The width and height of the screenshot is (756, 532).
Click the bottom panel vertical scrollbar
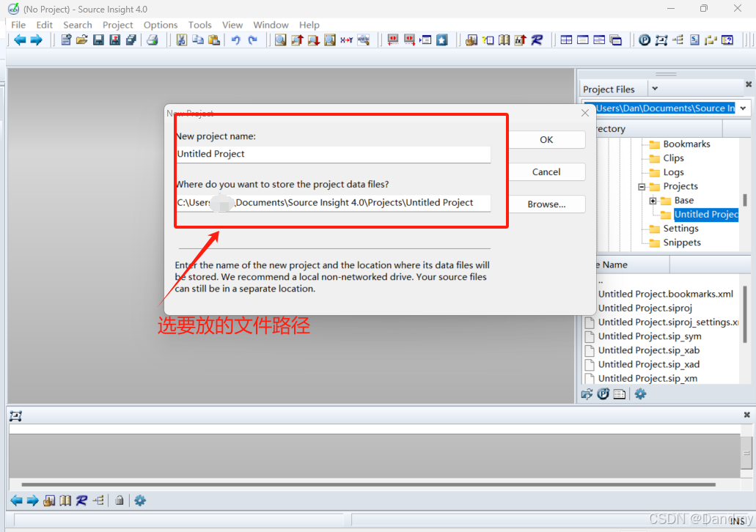(746, 452)
